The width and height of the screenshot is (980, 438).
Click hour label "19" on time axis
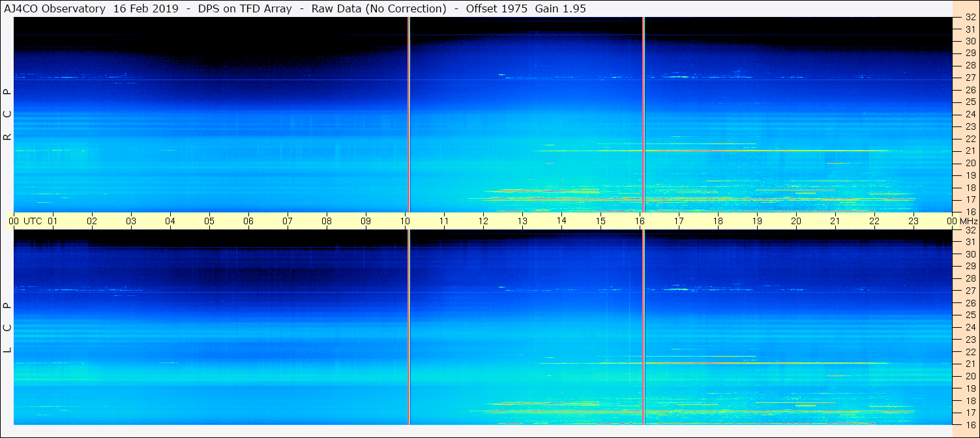(x=757, y=221)
